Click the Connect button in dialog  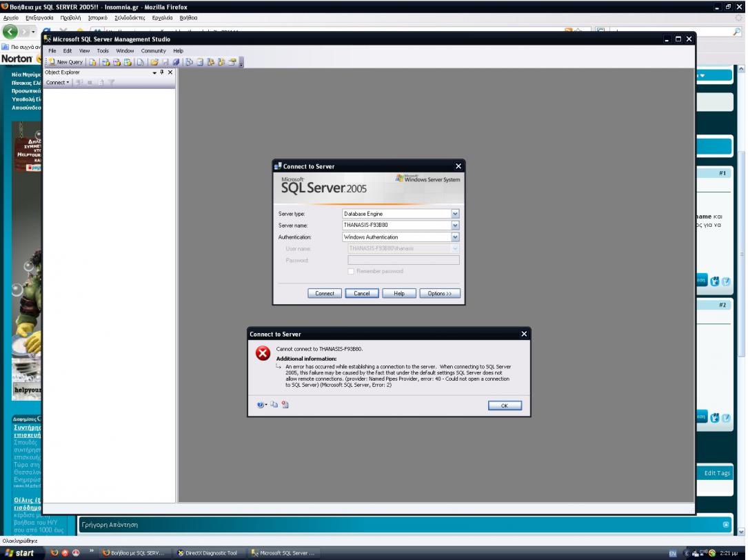(325, 294)
